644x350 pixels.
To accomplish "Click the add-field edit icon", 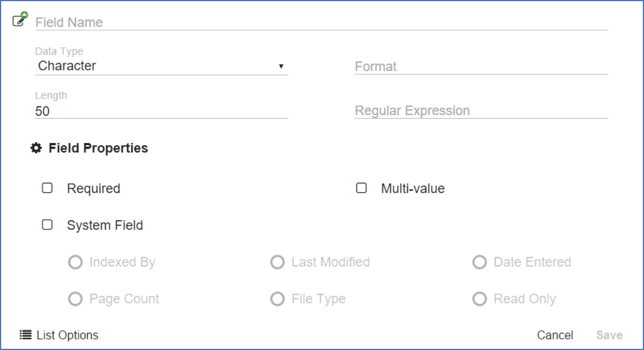I will point(20,20).
